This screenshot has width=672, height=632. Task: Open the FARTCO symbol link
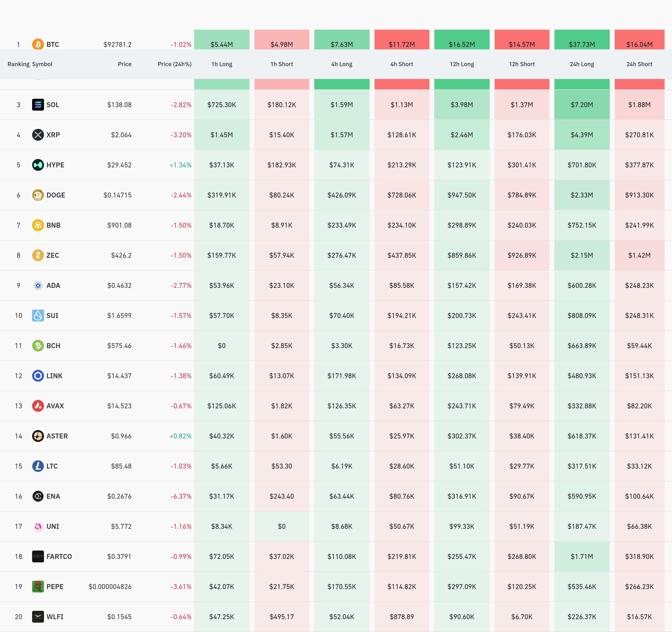click(59, 556)
